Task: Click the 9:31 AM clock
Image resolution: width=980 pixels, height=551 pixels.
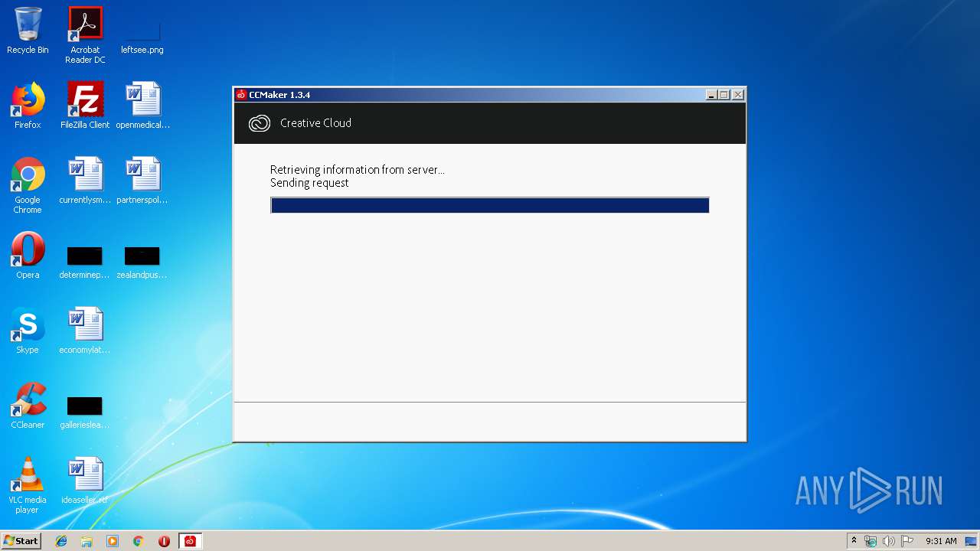Action: click(x=941, y=541)
